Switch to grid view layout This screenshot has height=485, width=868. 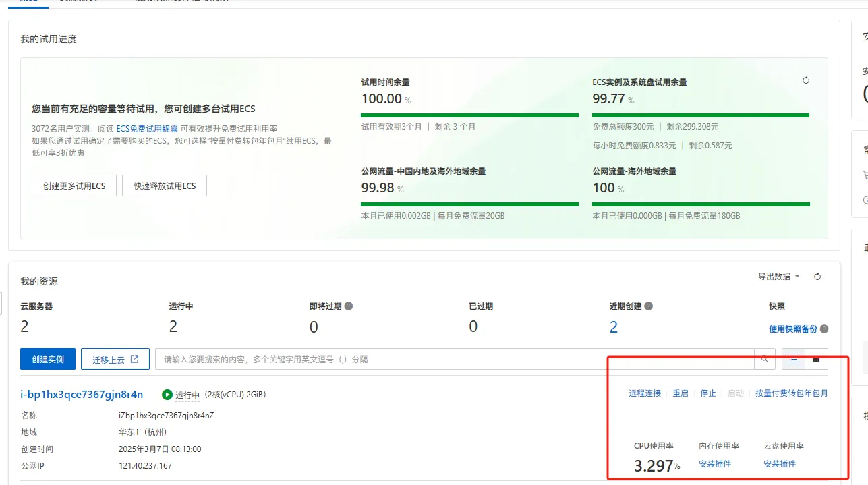(816, 360)
